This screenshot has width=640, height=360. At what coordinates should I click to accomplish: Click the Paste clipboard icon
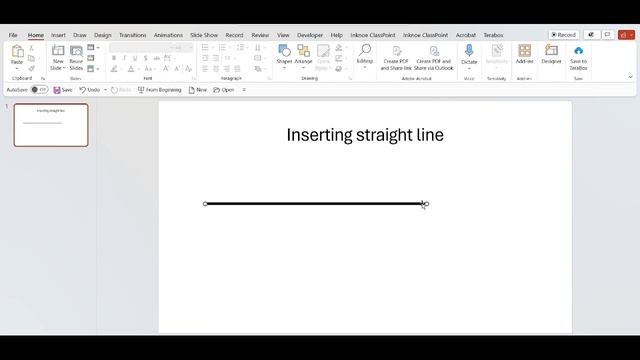17,52
